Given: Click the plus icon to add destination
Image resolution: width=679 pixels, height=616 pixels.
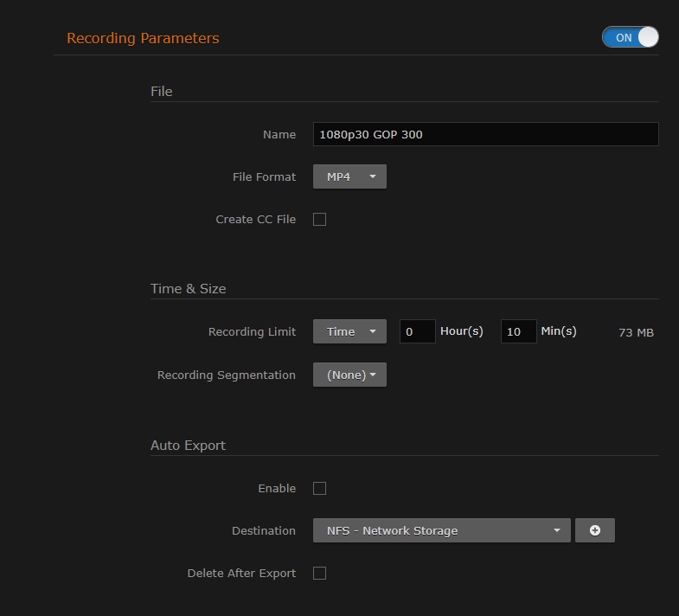Looking at the screenshot, I should 595,530.
